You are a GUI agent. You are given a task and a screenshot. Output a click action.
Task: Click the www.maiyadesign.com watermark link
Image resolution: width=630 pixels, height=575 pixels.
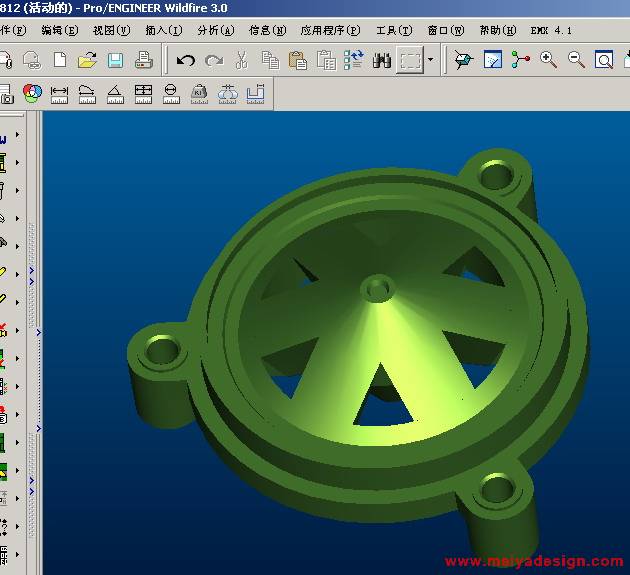(x=533, y=561)
